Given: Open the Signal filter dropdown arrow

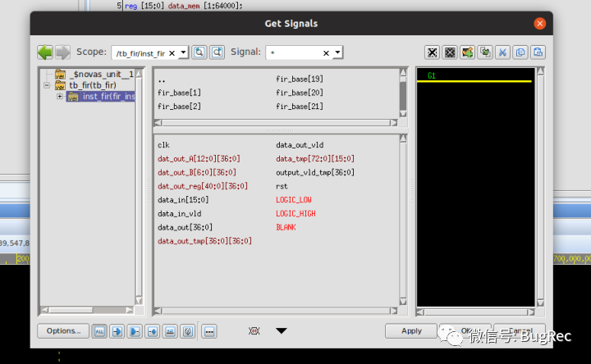Looking at the screenshot, I should [337, 52].
